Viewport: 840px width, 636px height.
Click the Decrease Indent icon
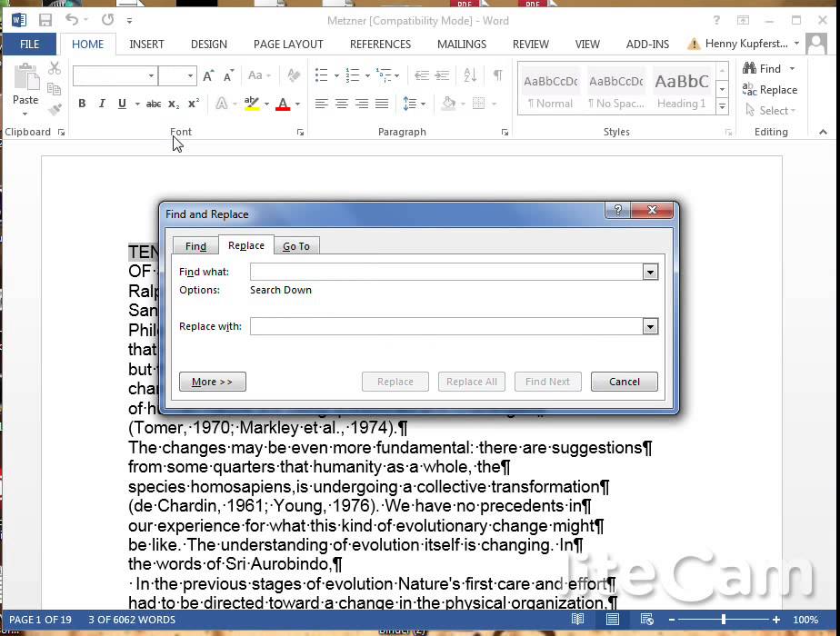click(x=422, y=75)
